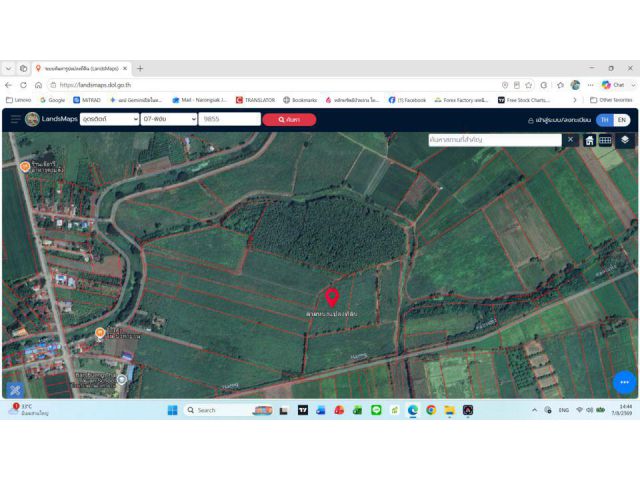Viewport: 640px width, 480px height.
Task: Show hidden system tray icons
Action: 534,410
